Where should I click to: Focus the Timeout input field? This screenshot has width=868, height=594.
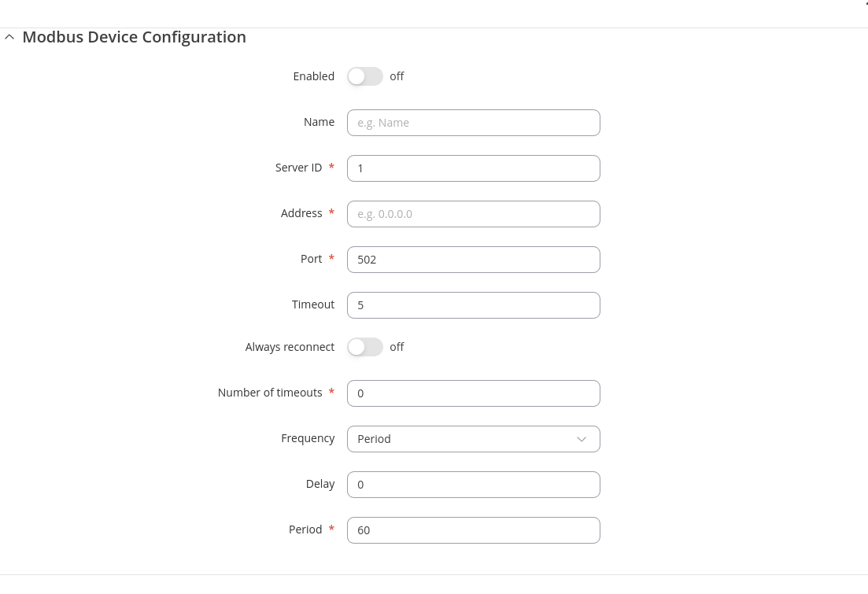point(473,305)
